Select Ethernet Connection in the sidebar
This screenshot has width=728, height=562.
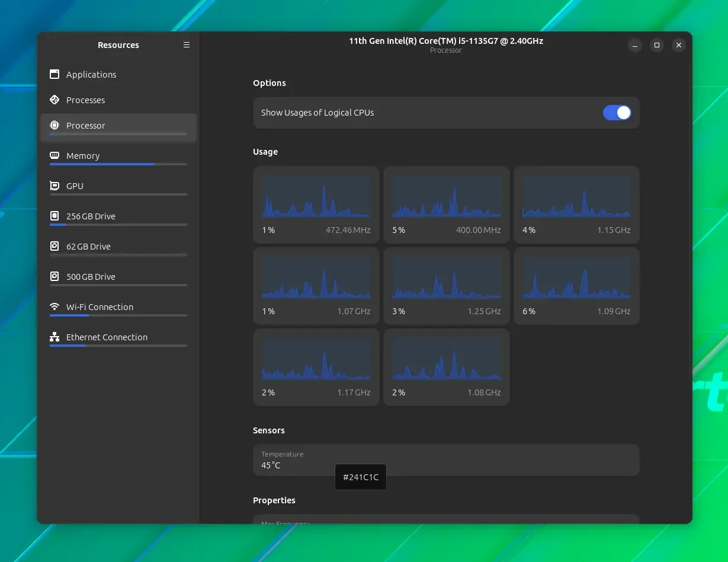click(x=118, y=339)
